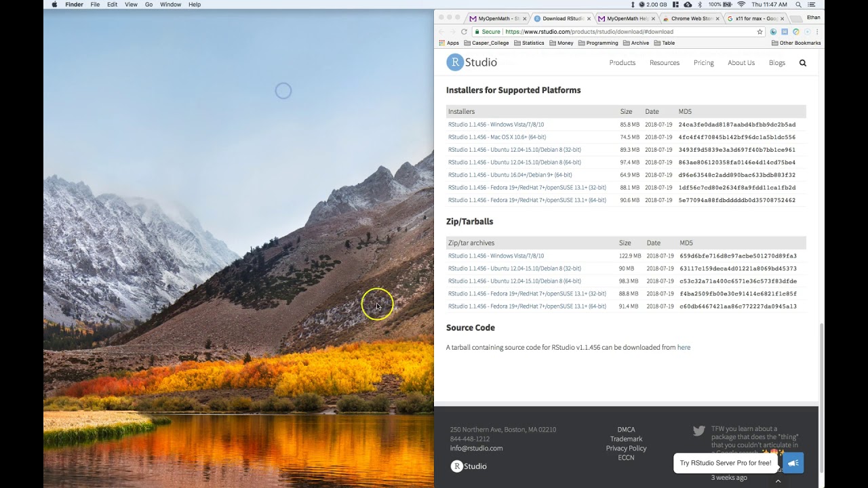
Task: Open the Edit menu in menu bar
Action: pos(112,5)
